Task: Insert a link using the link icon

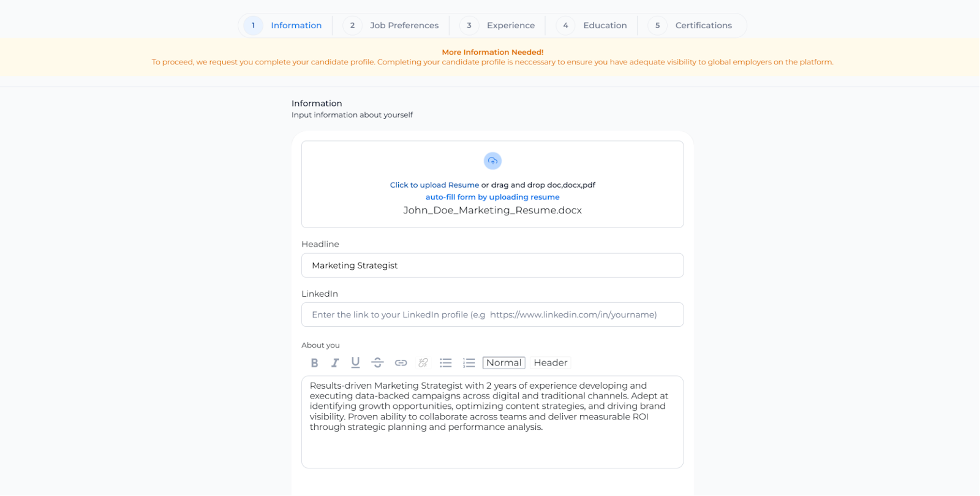Action: 401,363
